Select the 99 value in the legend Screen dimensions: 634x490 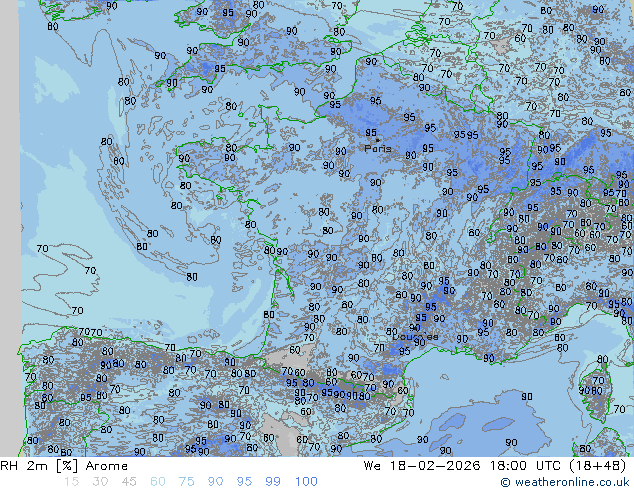point(274,482)
